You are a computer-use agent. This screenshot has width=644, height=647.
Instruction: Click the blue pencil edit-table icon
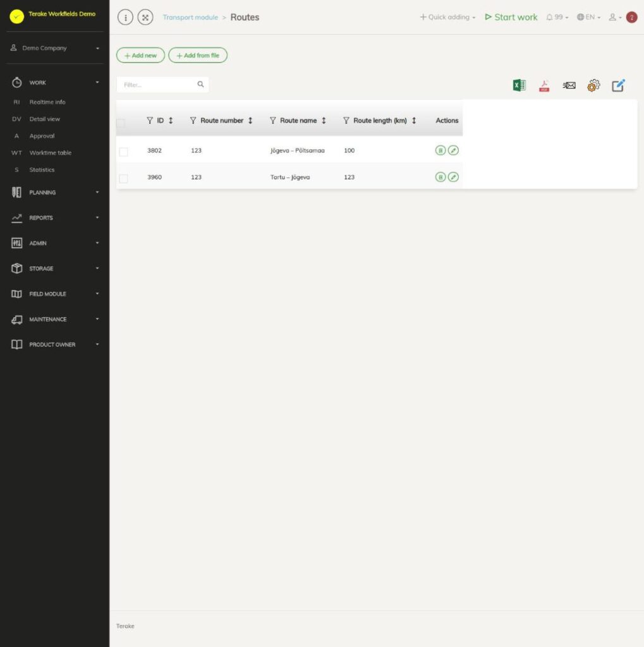coord(619,85)
